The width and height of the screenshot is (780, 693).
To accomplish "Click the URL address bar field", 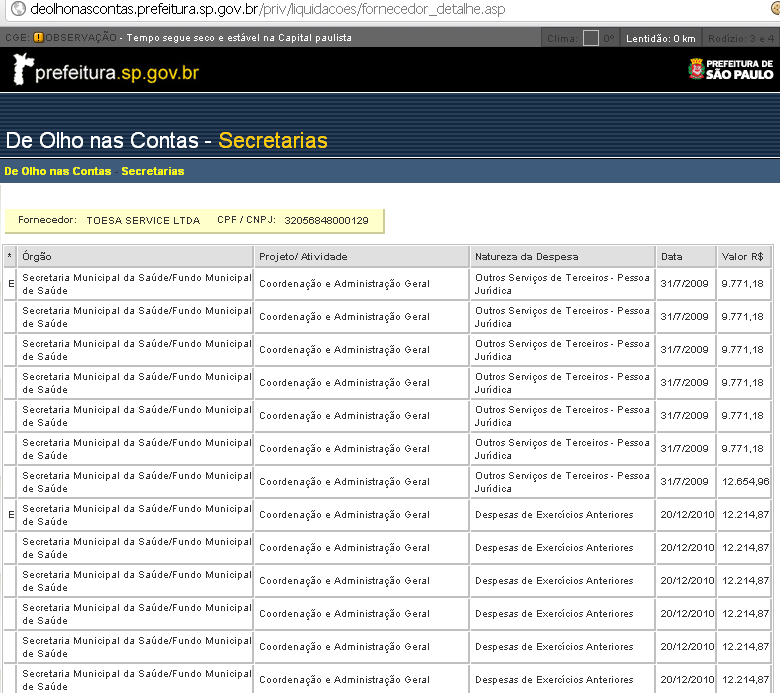I will point(400,10).
